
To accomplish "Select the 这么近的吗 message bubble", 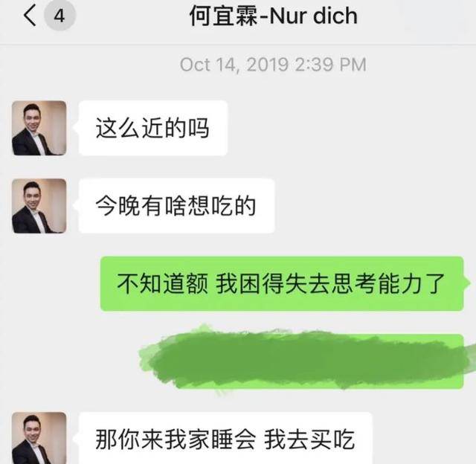I will point(153,128).
